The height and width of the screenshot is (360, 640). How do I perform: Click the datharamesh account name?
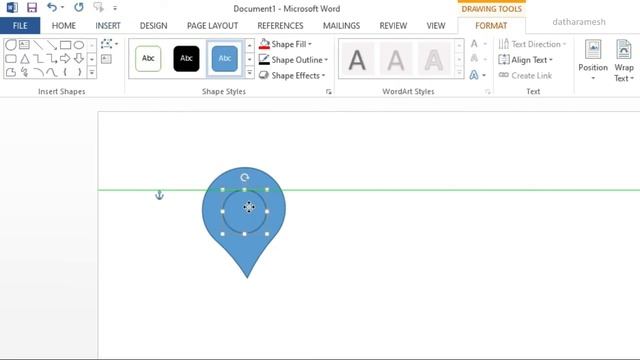(x=579, y=22)
